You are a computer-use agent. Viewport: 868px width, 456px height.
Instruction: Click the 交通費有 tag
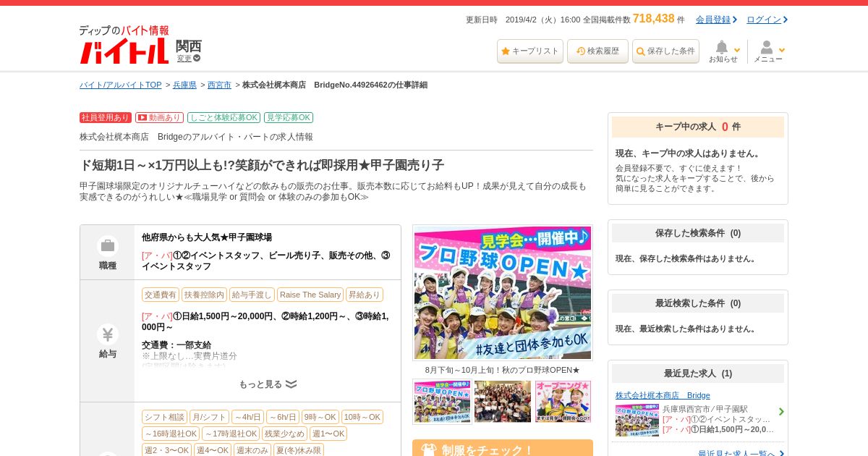tap(161, 295)
